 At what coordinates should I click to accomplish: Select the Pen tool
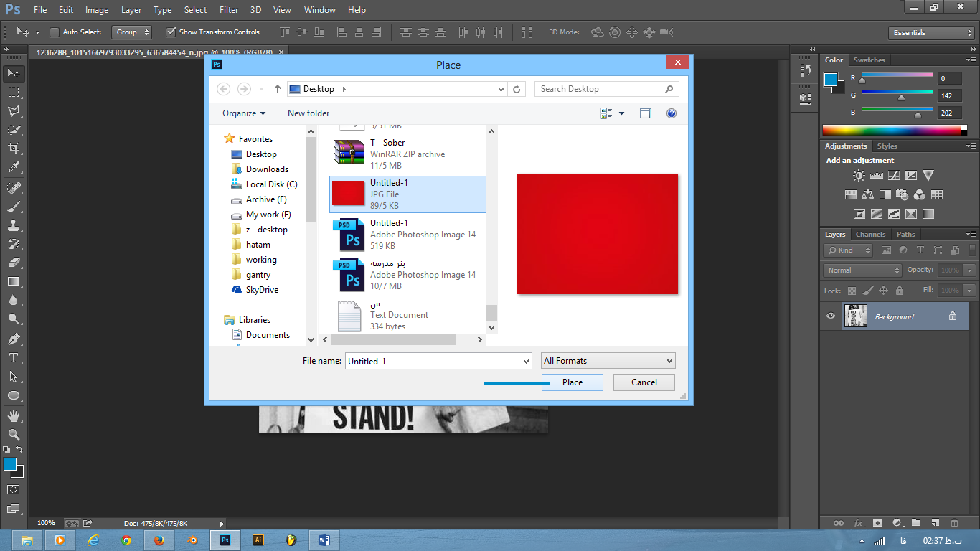tap(14, 339)
